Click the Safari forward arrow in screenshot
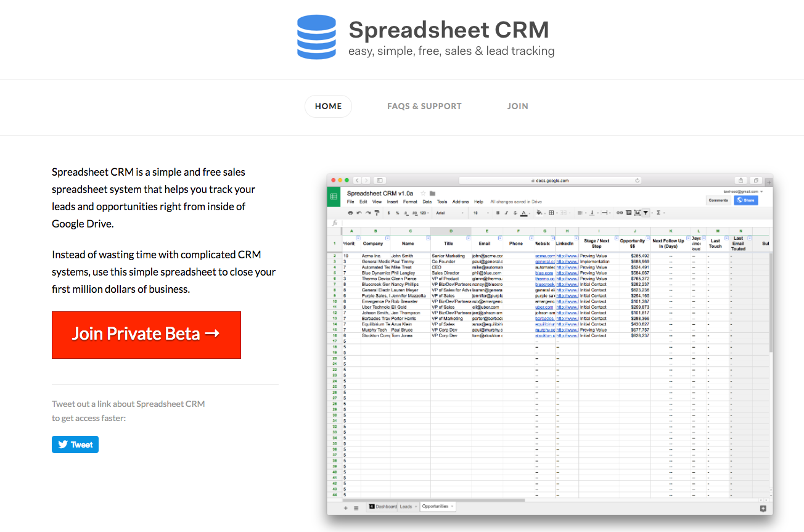The height and width of the screenshot is (532, 804). pos(366,181)
